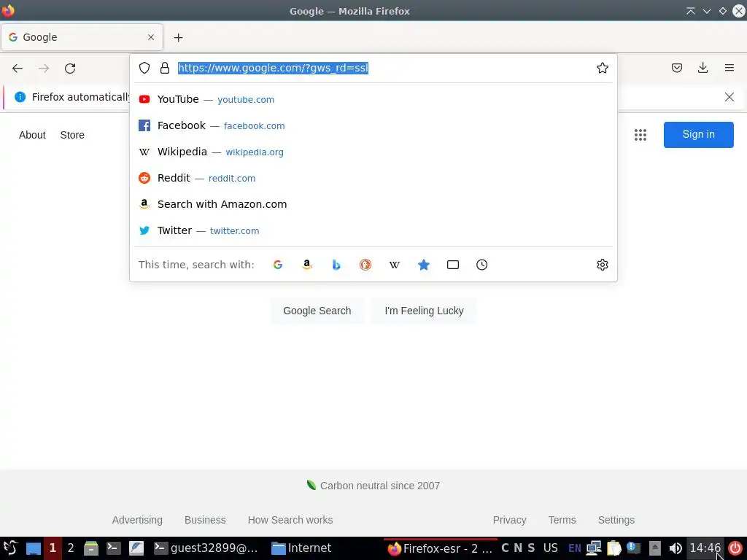Click the 14:46 clock in taskbar
747x560 pixels.
click(705, 548)
